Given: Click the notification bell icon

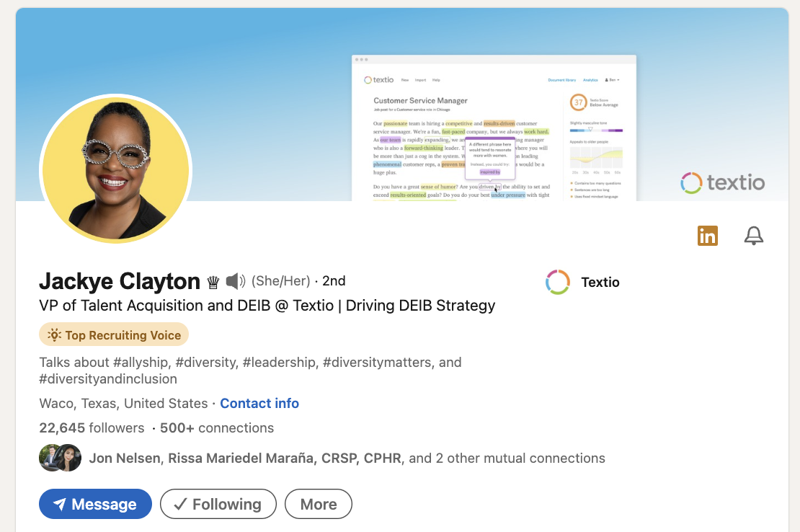Looking at the screenshot, I should point(753,236).
